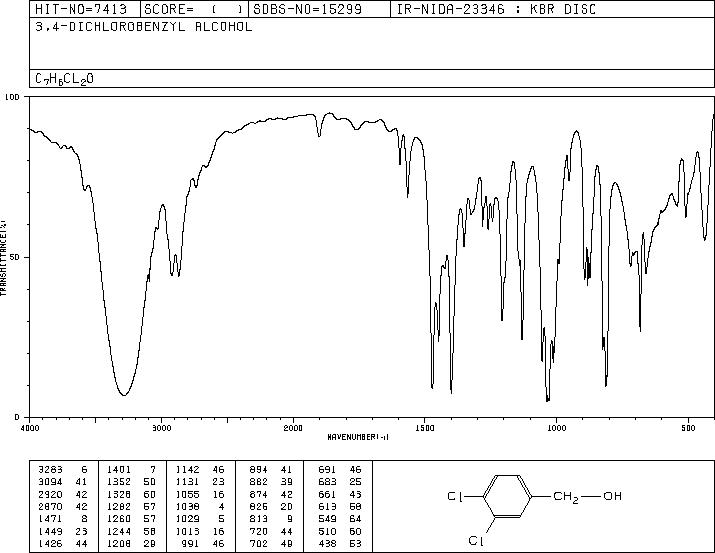Click the 4000 x-axis tick label
The image size is (715, 553).
[x=30, y=428]
